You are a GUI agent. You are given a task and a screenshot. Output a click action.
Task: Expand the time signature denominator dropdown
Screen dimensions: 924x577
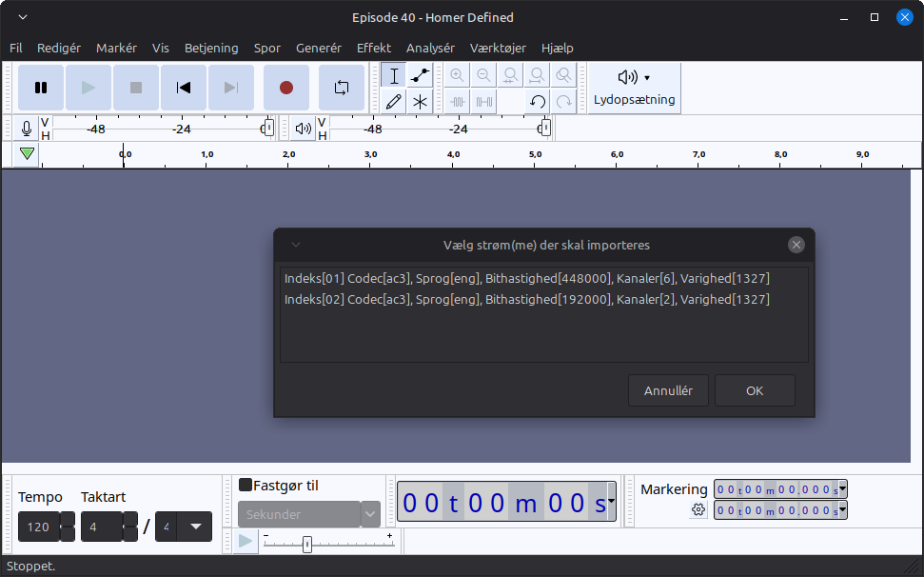coord(195,527)
